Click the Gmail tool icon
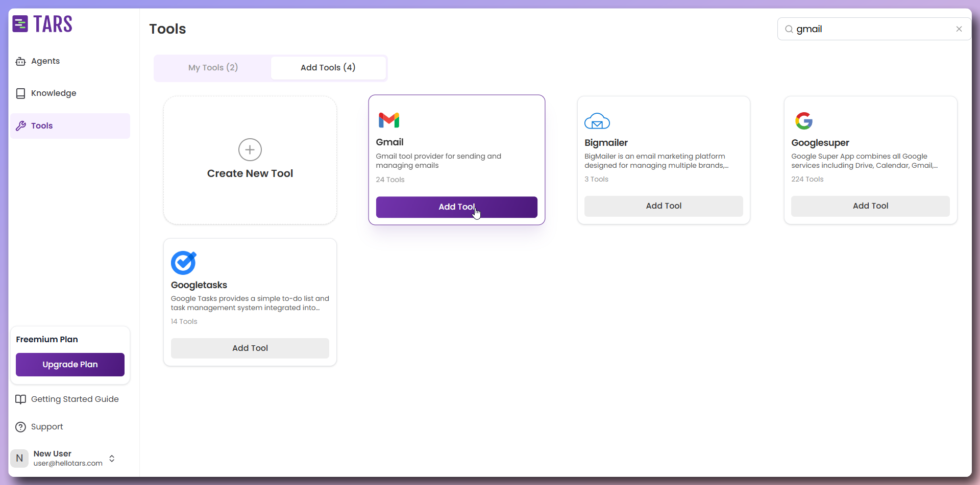This screenshot has width=980, height=485. (x=389, y=120)
